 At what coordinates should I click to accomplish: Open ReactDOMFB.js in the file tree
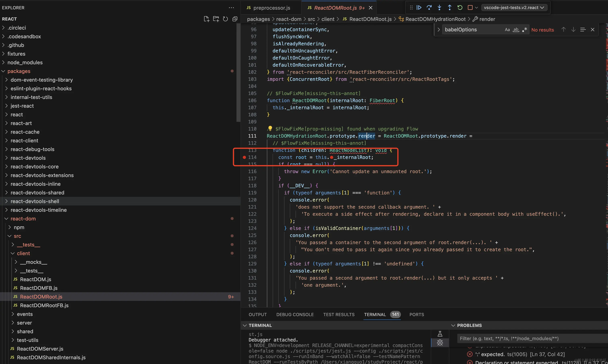click(39, 288)
